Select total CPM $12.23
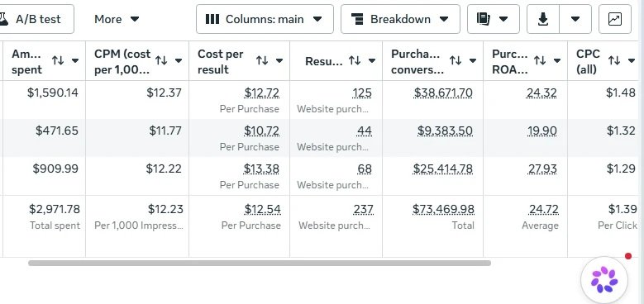 point(165,209)
